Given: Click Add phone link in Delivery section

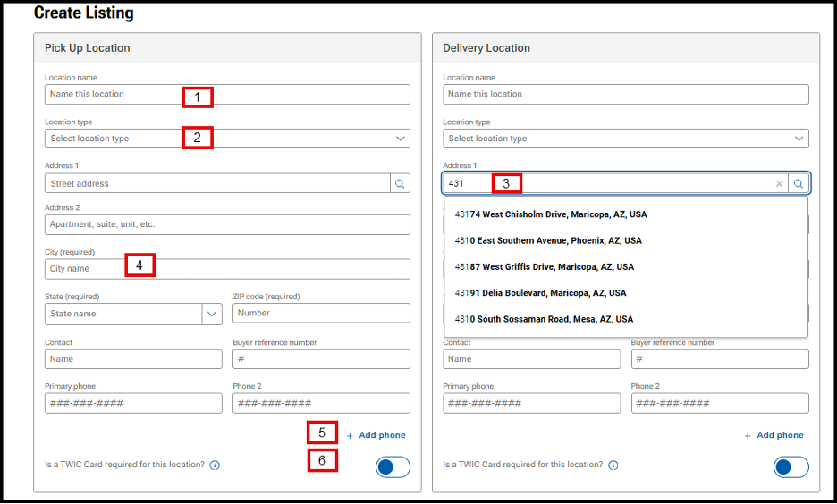Looking at the screenshot, I should [774, 435].
